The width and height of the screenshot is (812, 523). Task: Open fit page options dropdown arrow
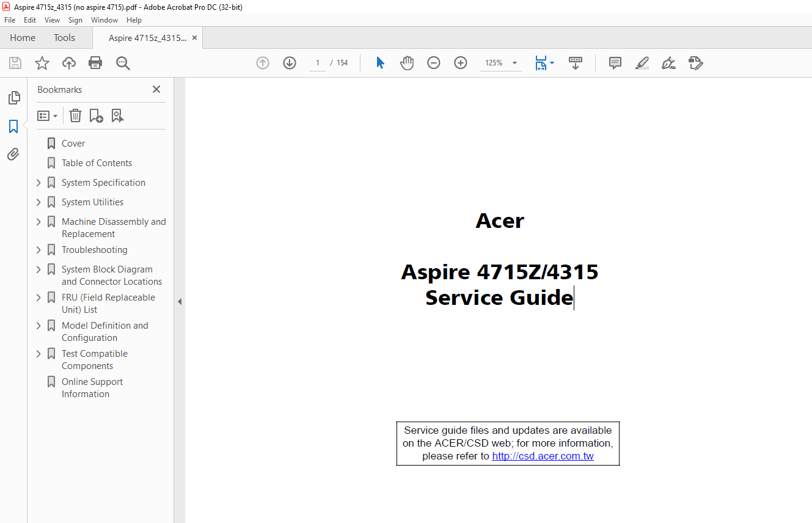point(552,63)
